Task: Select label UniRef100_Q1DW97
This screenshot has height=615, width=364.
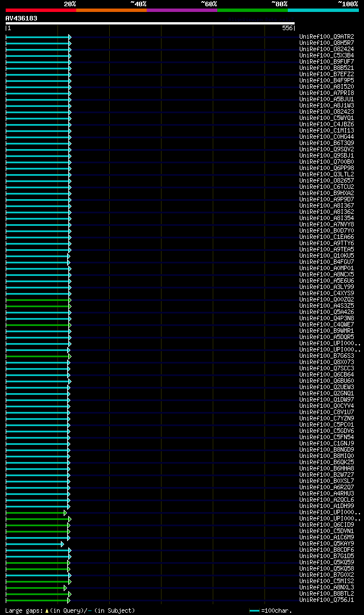Action: (326, 401)
